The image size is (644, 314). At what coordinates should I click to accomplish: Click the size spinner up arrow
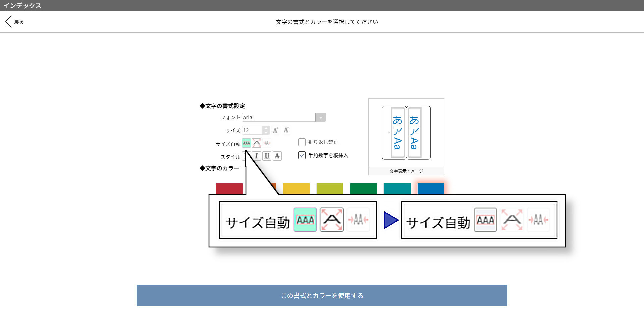coord(266,128)
